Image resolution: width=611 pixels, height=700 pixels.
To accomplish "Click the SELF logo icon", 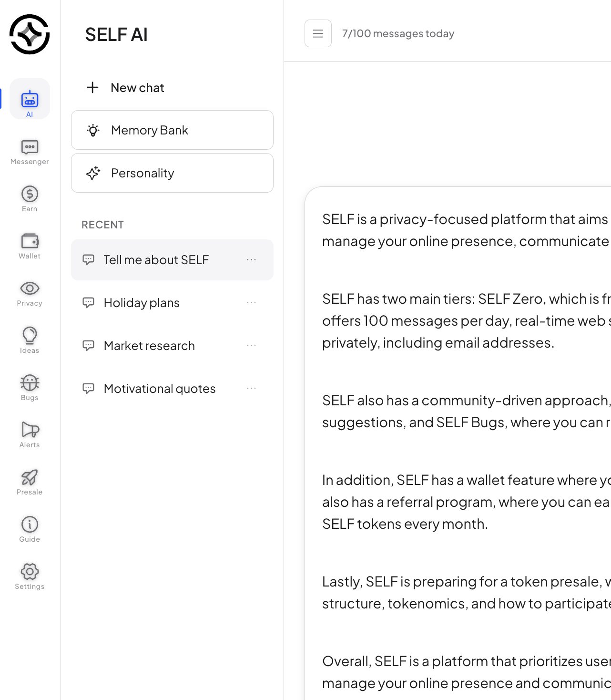I will click(30, 34).
